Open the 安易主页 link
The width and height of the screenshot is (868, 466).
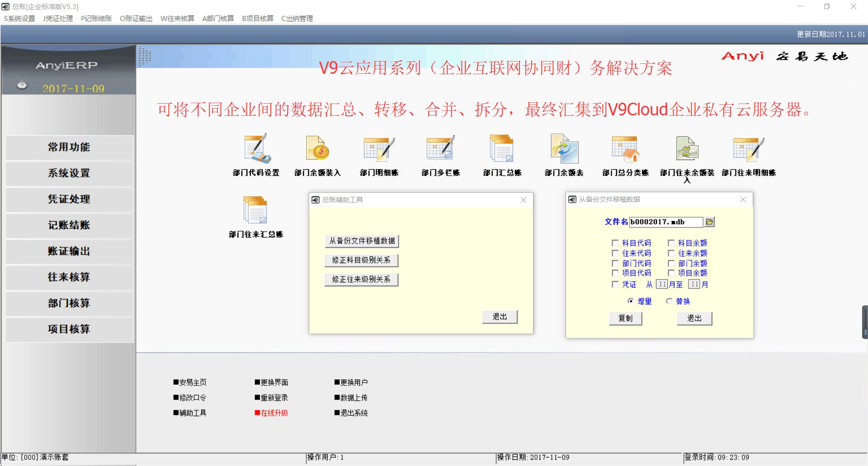point(190,382)
